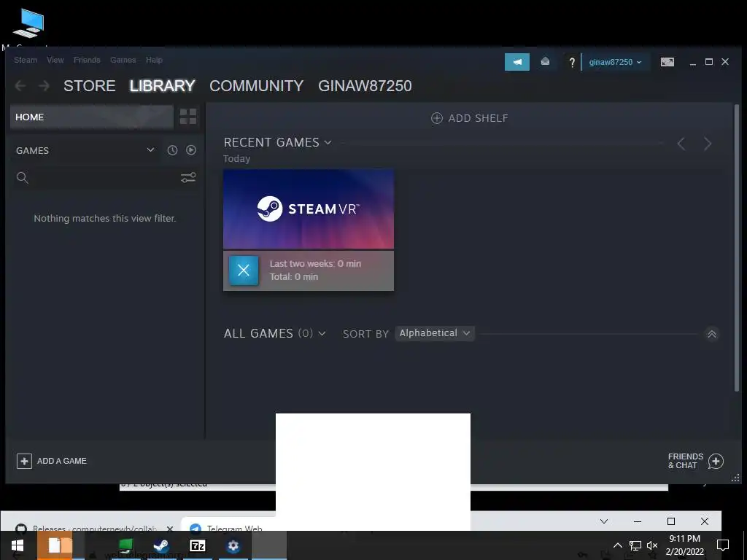Close the Releases GitHub browser tab
The image size is (747, 560).
[170, 529]
